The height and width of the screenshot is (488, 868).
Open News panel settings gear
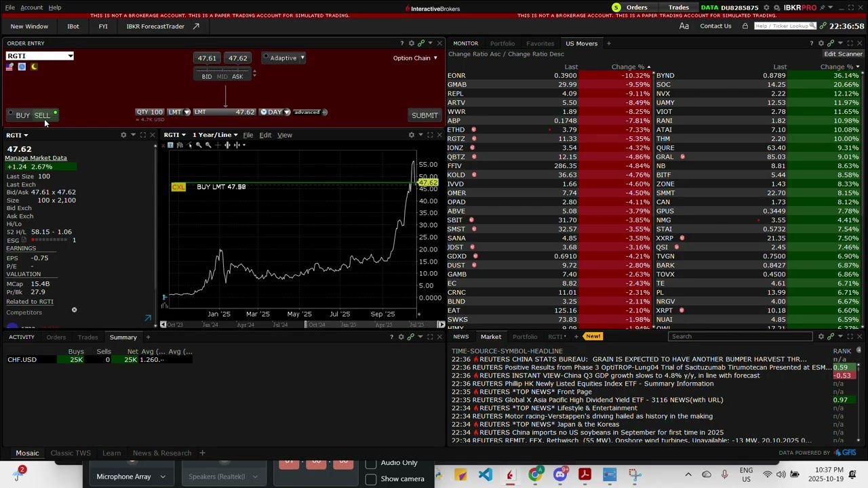(821, 336)
